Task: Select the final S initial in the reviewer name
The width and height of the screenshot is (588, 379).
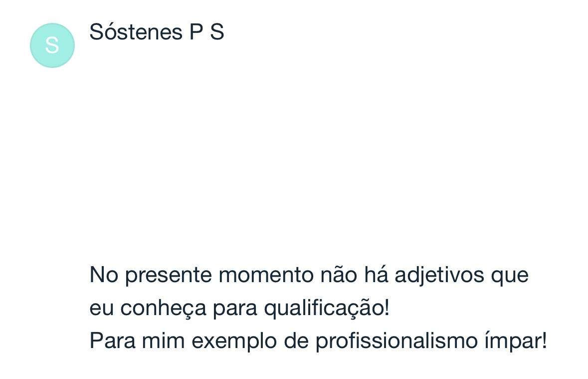Action: coord(217,32)
